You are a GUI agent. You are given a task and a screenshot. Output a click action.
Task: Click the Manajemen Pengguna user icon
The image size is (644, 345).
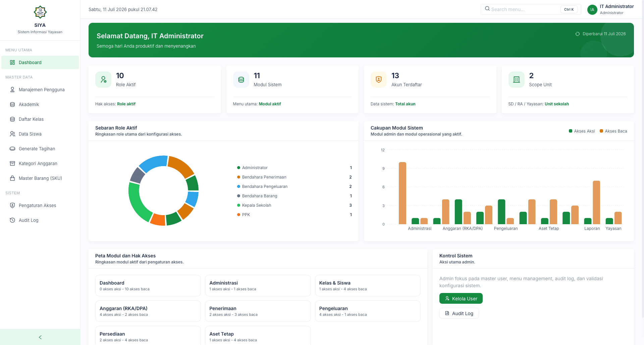12,90
